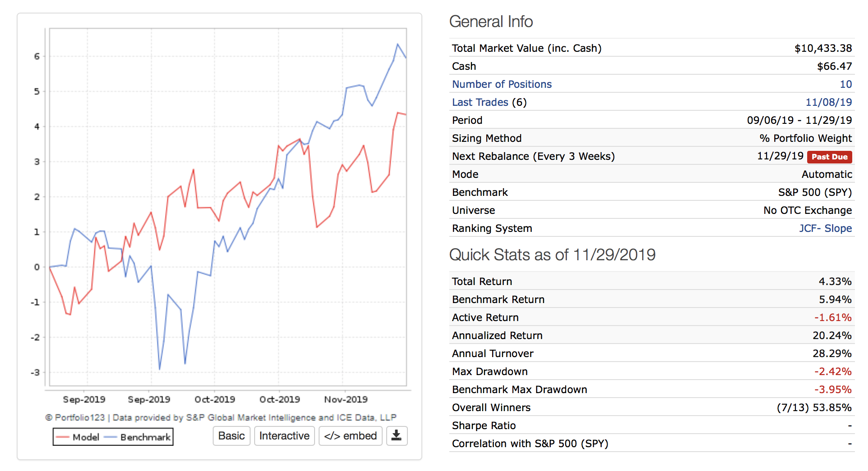Toggle the Benchmark series label in legend
868x471 pixels.
(x=145, y=437)
